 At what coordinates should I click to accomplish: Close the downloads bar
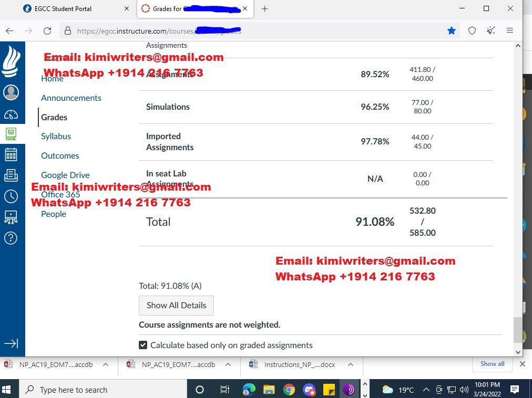pyautogui.click(x=523, y=364)
